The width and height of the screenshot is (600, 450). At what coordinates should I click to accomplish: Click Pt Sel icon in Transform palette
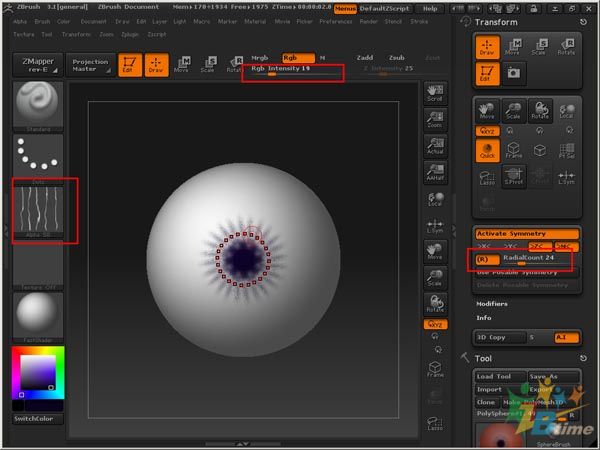tap(566, 151)
